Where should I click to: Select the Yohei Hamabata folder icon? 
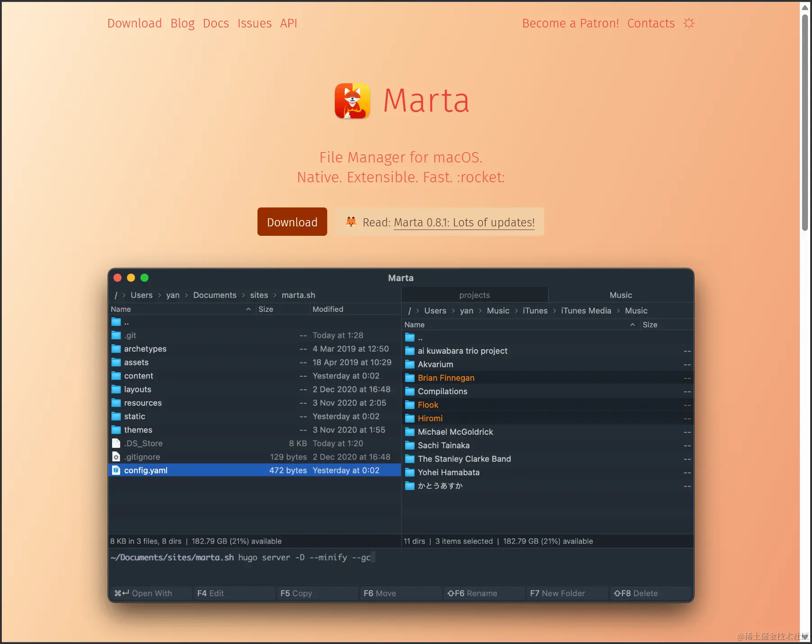[410, 473]
